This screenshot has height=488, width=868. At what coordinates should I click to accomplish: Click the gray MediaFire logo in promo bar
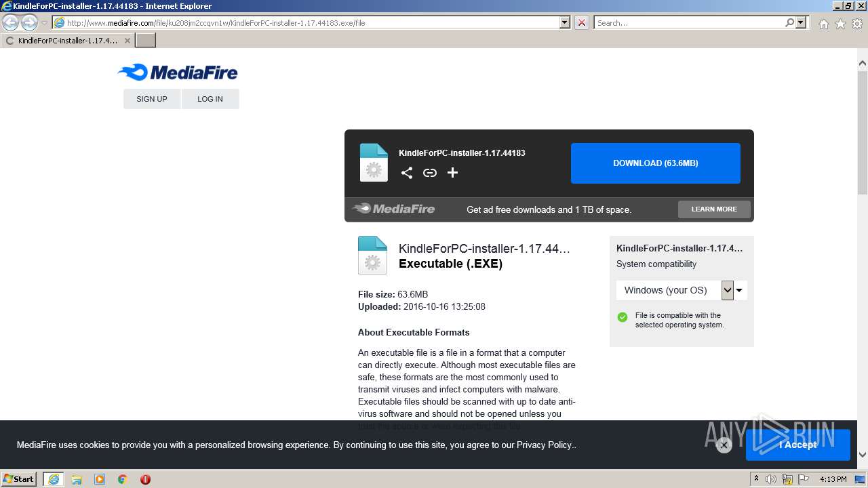pos(393,209)
